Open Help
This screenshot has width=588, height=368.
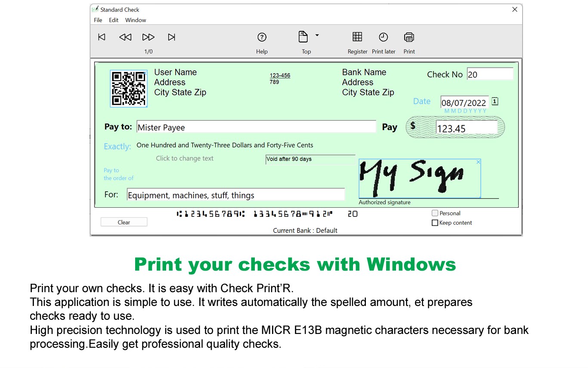click(262, 37)
